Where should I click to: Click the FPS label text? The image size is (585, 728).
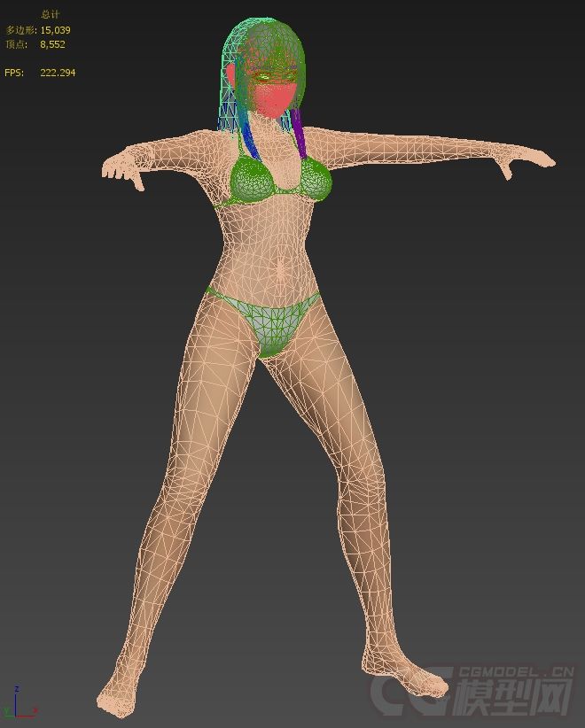point(14,73)
